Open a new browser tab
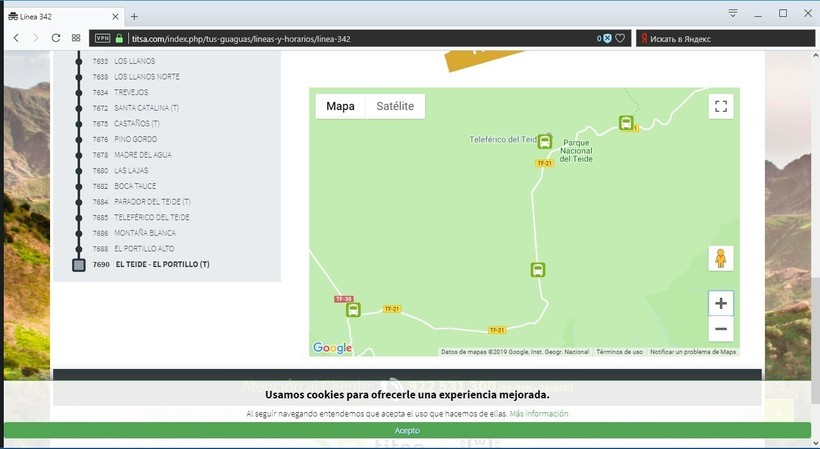The image size is (820, 449). (134, 16)
